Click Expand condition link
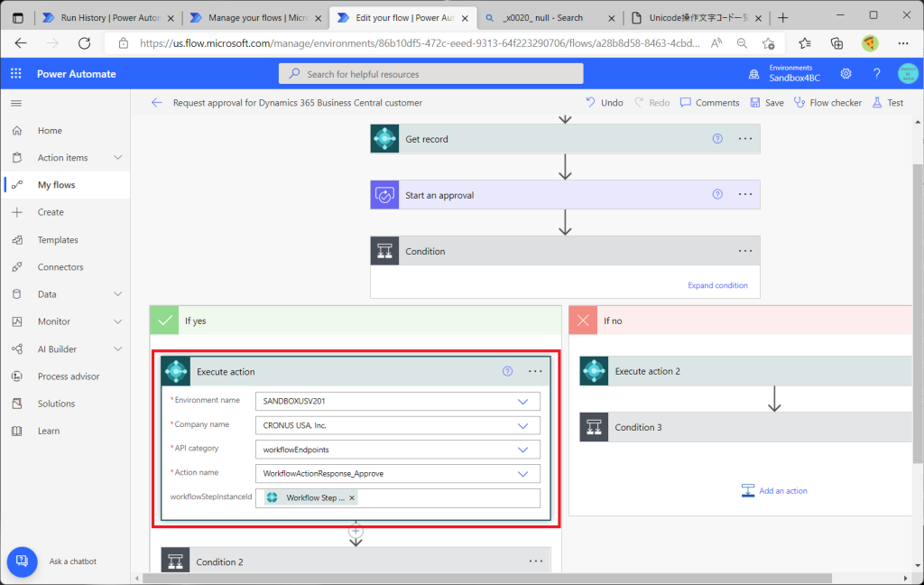Viewport: 924px width, 585px height. [x=717, y=285]
